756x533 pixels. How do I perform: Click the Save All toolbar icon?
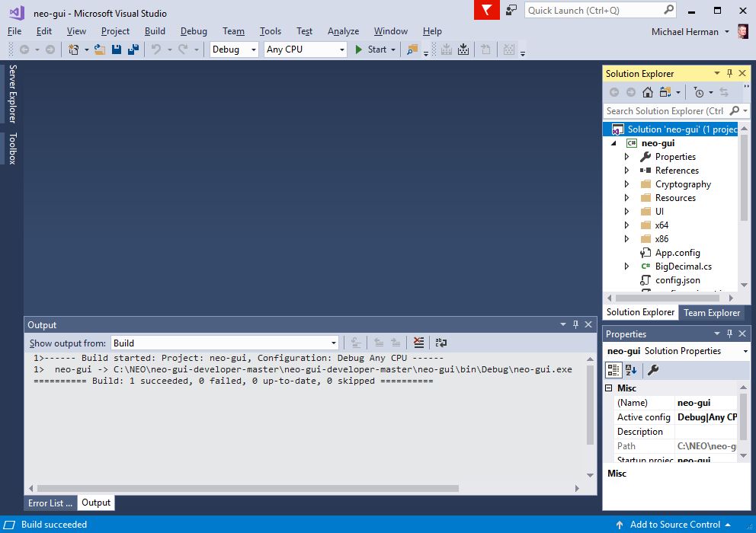(133, 49)
